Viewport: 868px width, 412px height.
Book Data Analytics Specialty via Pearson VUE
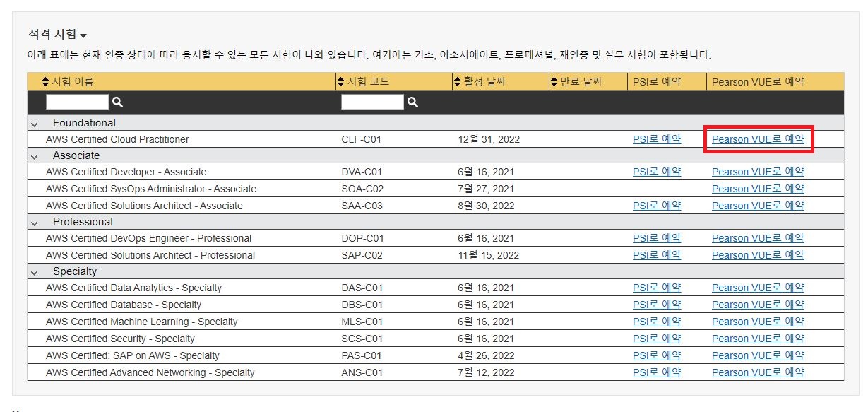tap(758, 288)
